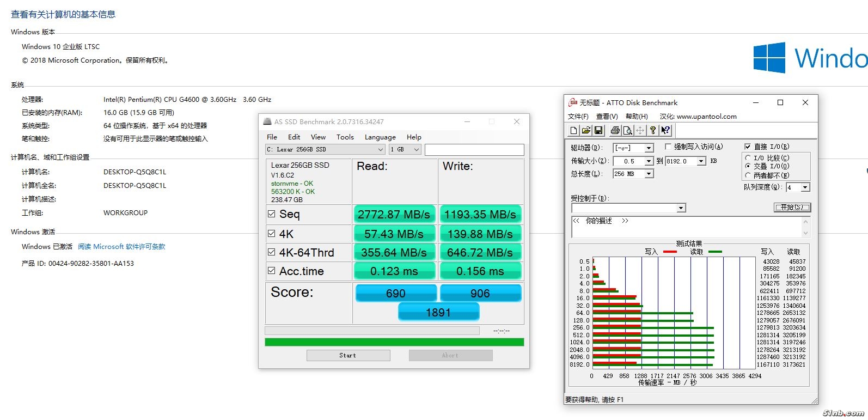Click 汉化: www.upantool.com menu entry

[x=698, y=117]
